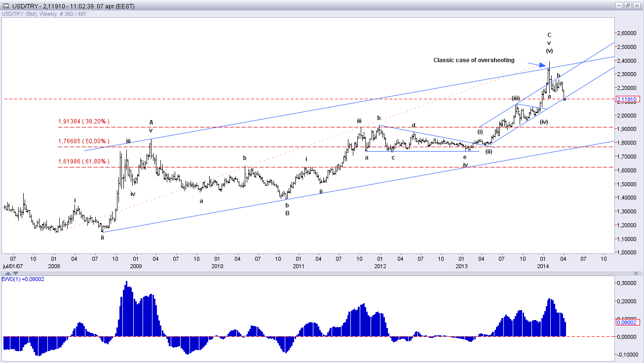The height and width of the screenshot is (363, 644).
Task: Select the 1,91384 (38,20%) Fibonacci label
Action: pyautogui.click(x=83, y=121)
